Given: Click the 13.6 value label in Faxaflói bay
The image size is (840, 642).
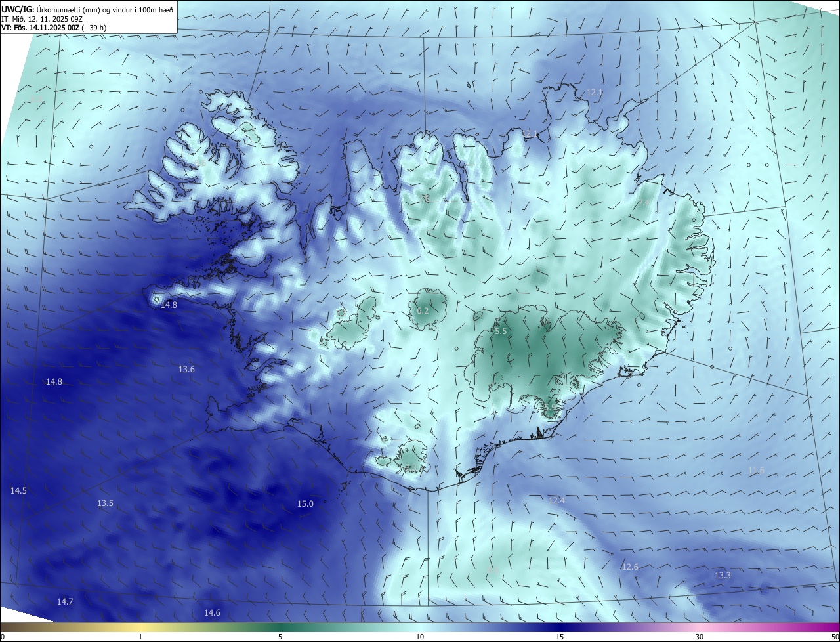Looking at the screenshot, I should 186,370.
